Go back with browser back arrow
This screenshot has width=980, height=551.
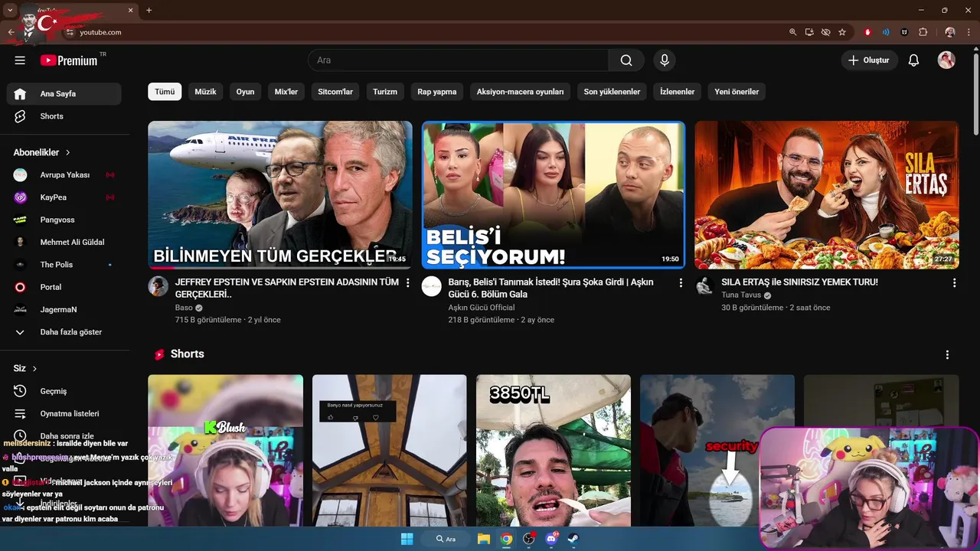(x=11, y=32)
